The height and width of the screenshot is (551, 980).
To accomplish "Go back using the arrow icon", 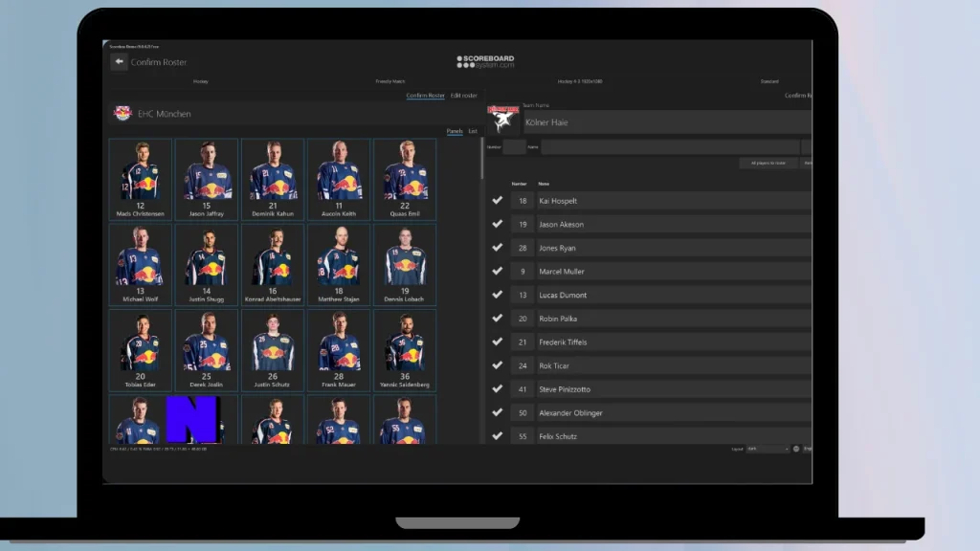I will point(119,62).
